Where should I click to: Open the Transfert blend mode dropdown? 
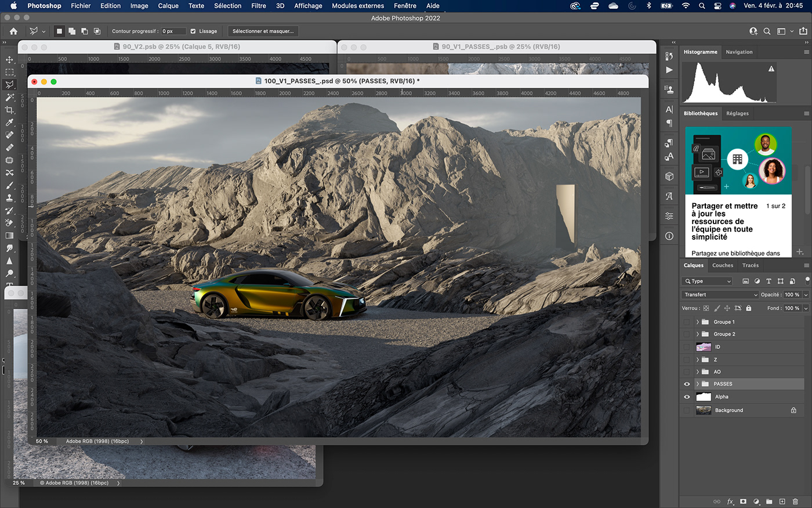720,295
